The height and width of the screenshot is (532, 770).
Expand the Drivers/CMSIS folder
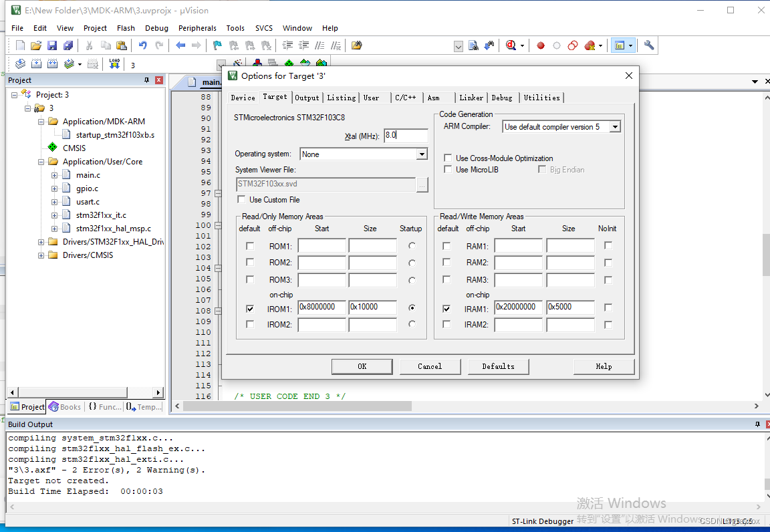click(x=41, y=255)
